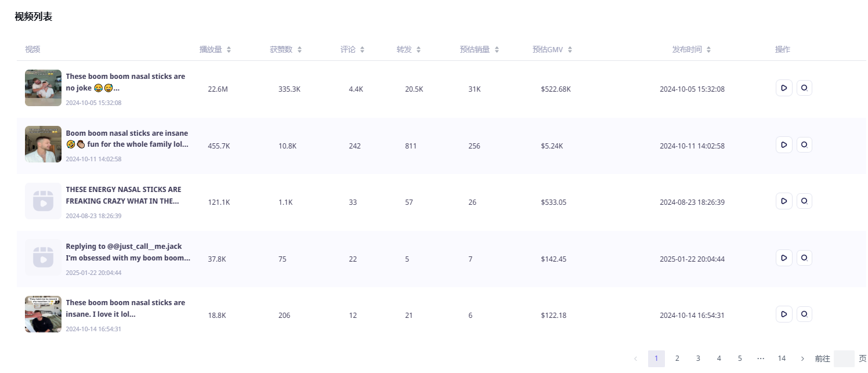Open the Replying to @@just_call__me.jack video title
868x373 pixels.
(128, 252)
